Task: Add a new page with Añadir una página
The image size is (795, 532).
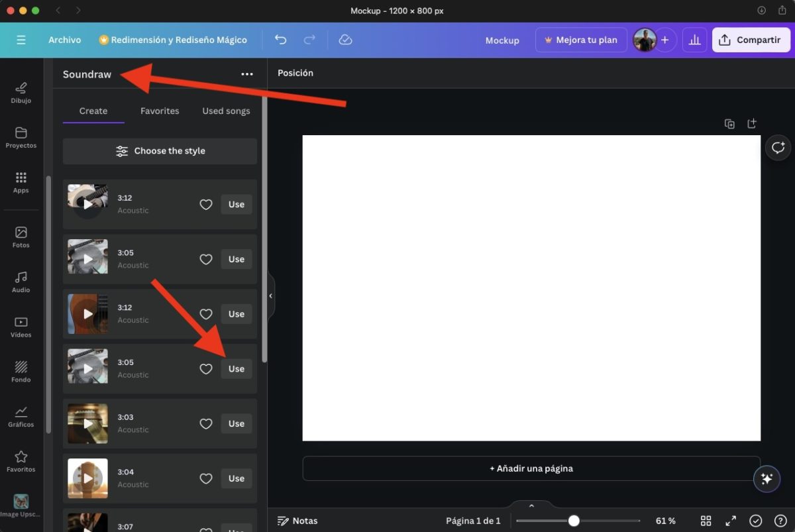Action: 531,468
